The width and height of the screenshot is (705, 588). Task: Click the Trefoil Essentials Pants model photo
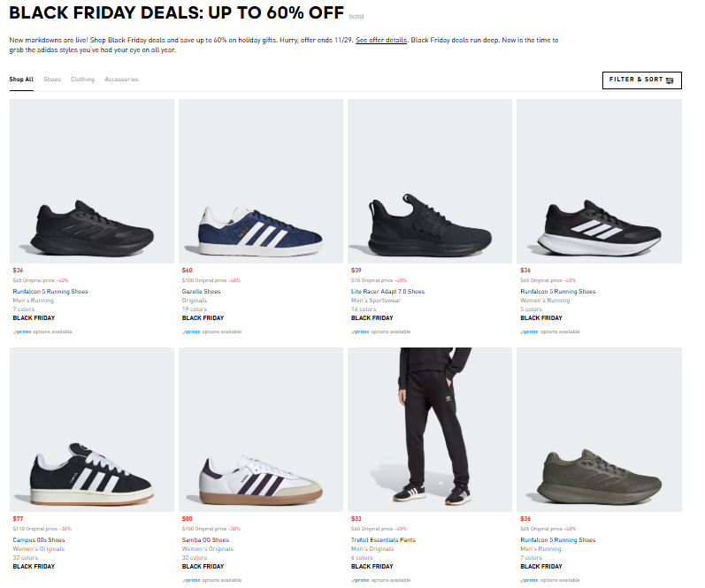coord(430,430)
